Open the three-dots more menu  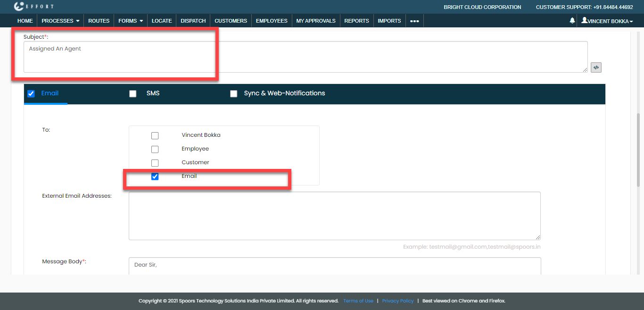coord(414,21)
